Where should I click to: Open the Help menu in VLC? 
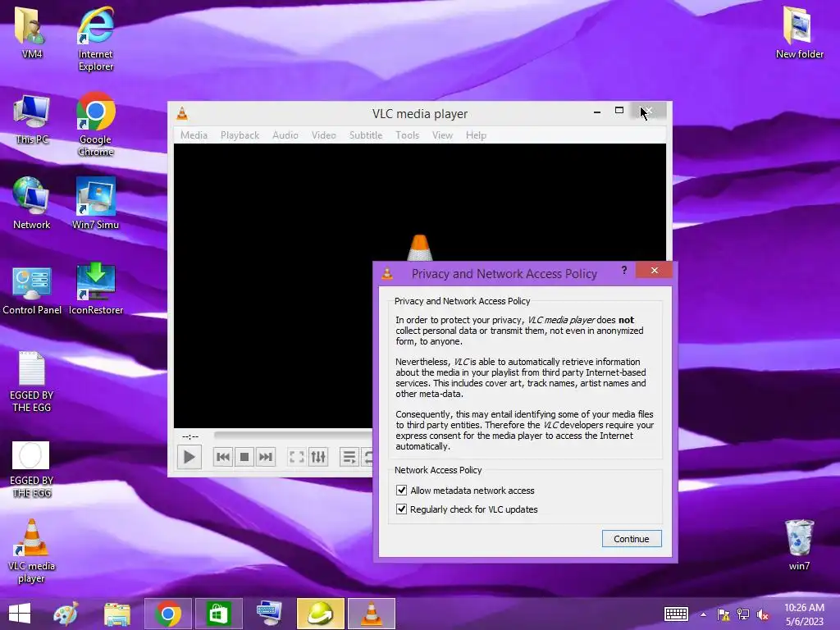(x=476, y=135)
